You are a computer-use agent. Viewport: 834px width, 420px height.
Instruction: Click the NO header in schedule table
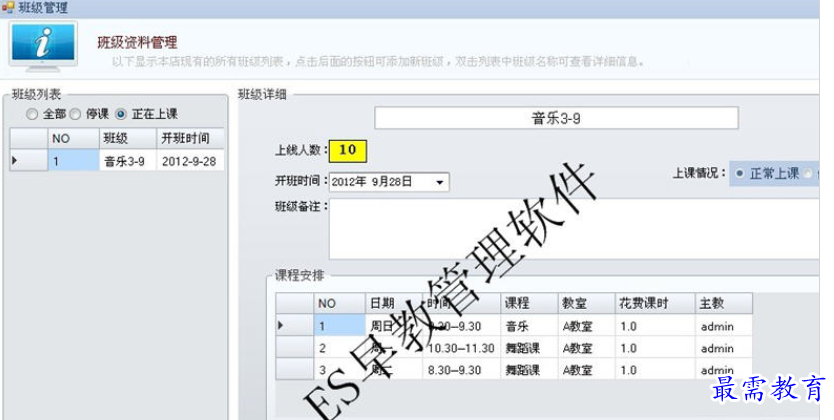[339, 303]
